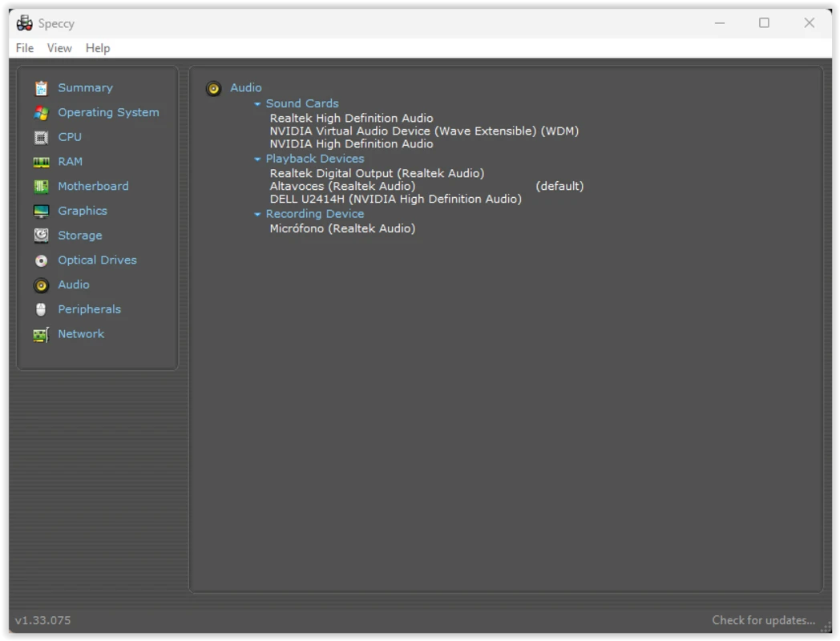
Task: Open the View menu
Action: [59, 48]
